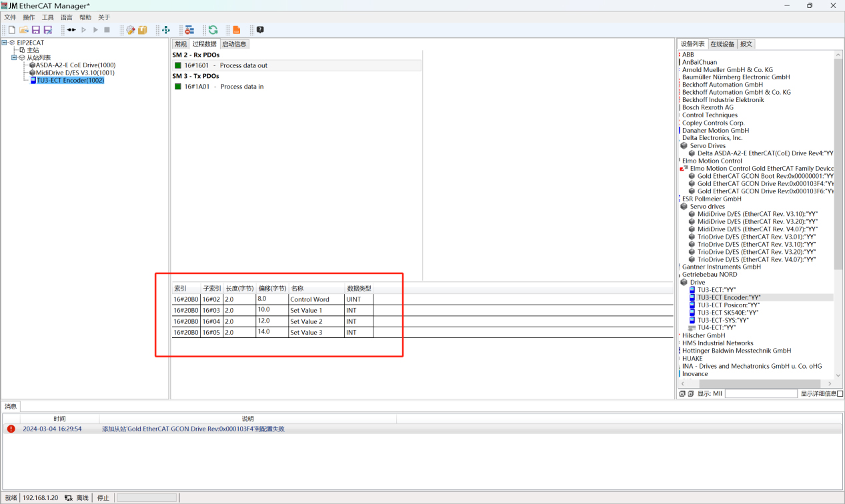Click the green refresh arrows icon

(x=213, y=30)
